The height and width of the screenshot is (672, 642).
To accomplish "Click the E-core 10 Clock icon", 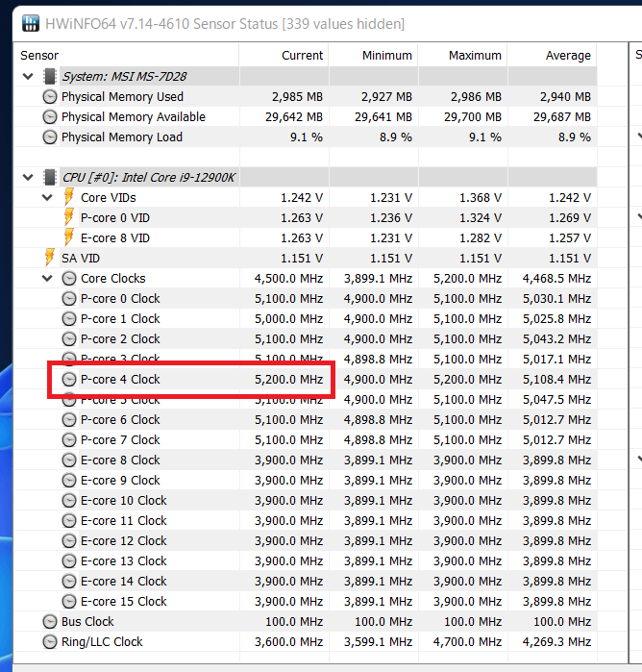I will pos(69,500).
